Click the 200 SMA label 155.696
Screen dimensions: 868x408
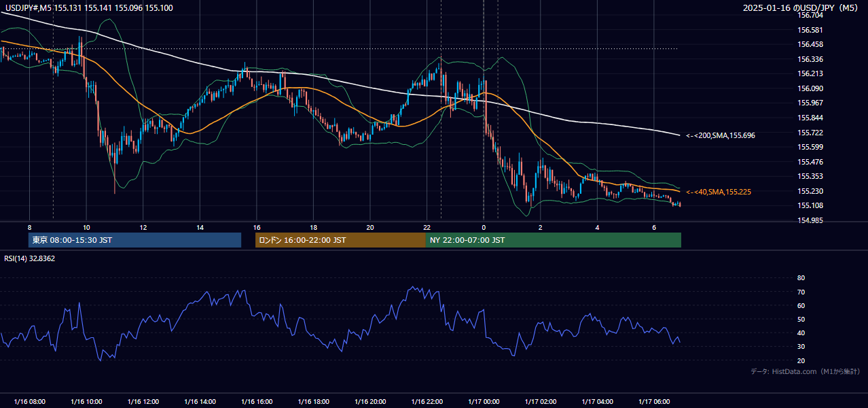click(721, 136)
